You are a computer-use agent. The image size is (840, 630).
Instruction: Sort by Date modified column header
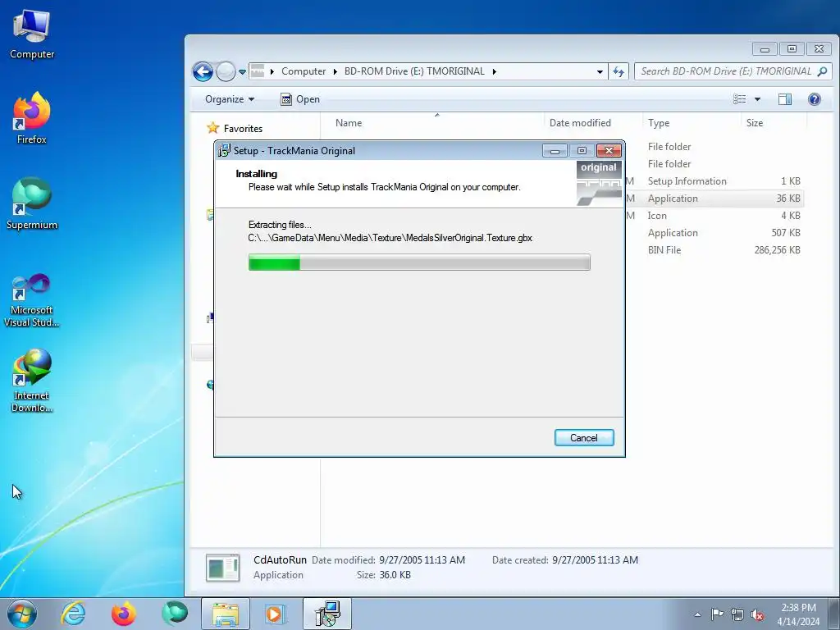point(580,123)
